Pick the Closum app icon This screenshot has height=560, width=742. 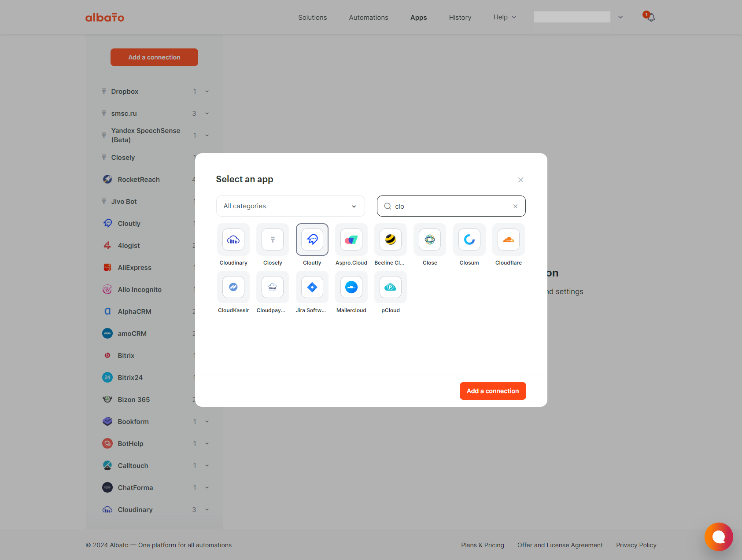[469, 239]
